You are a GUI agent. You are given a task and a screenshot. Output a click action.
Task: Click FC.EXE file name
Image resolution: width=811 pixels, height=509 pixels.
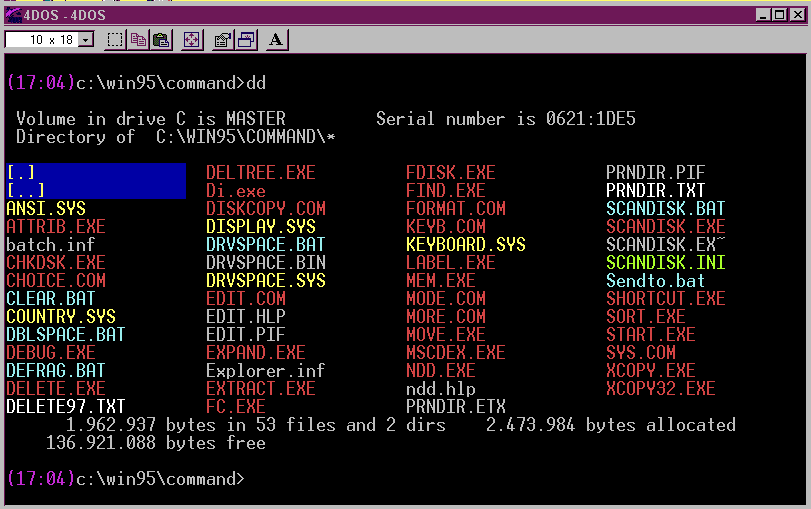pos(236,407)
